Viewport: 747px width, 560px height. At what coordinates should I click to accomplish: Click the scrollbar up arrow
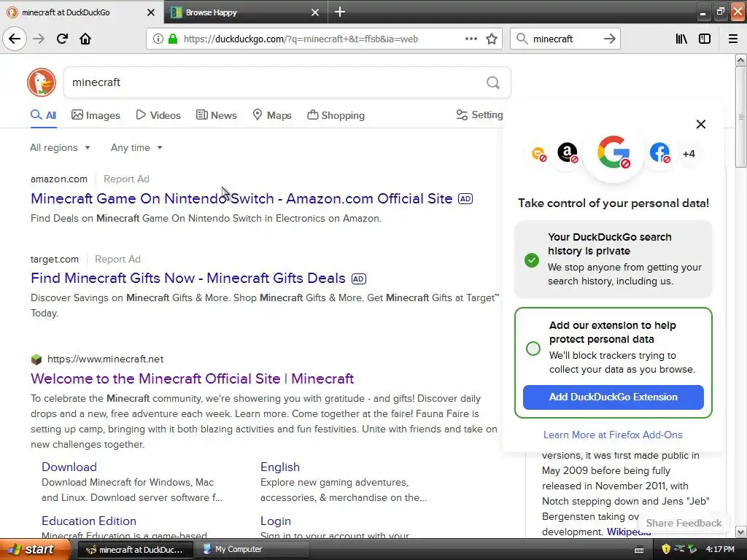[x=740, y=60]
